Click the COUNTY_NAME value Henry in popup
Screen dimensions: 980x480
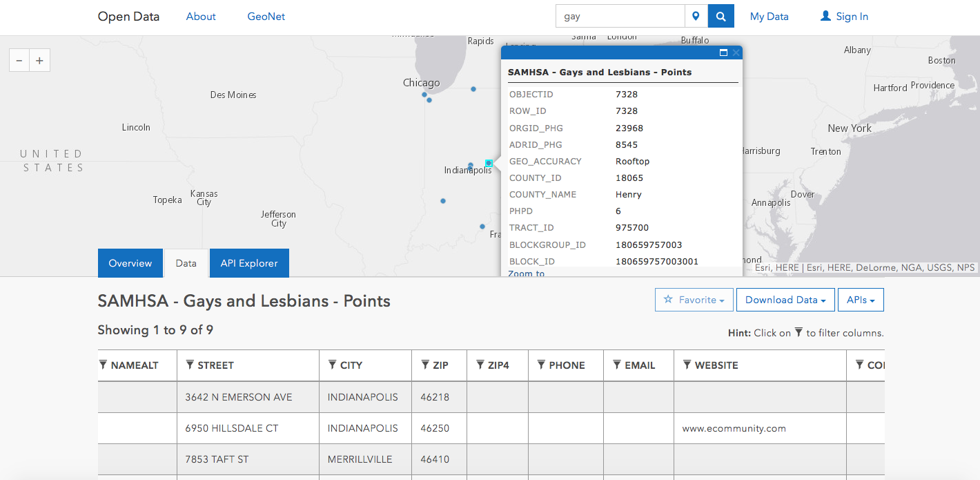pos(629,195)
